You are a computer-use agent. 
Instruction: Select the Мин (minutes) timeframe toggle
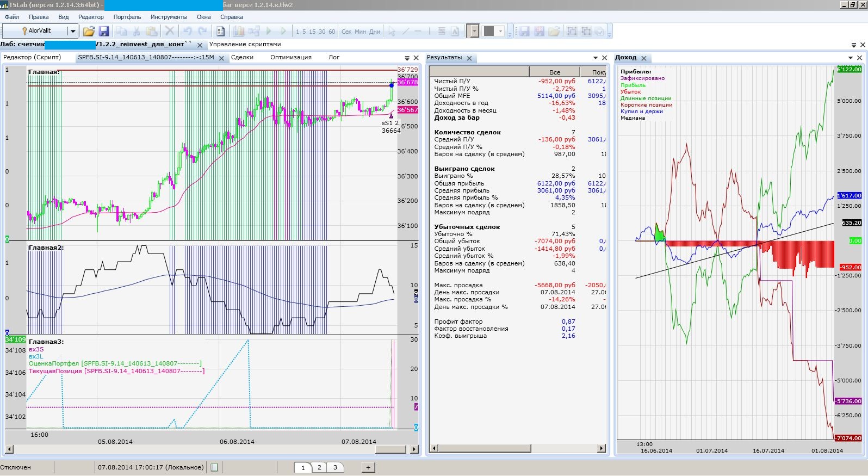click(360, 32)
